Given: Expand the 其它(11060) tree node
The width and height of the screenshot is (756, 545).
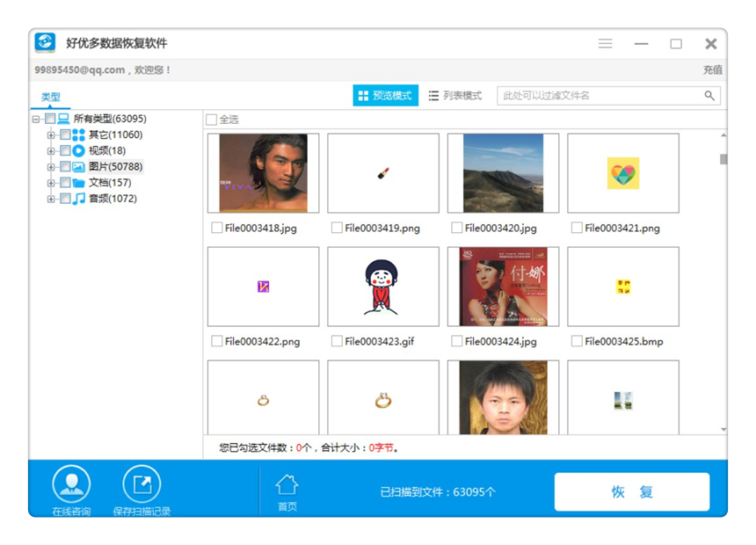Looking at the screenshot, I should (52, 134).
